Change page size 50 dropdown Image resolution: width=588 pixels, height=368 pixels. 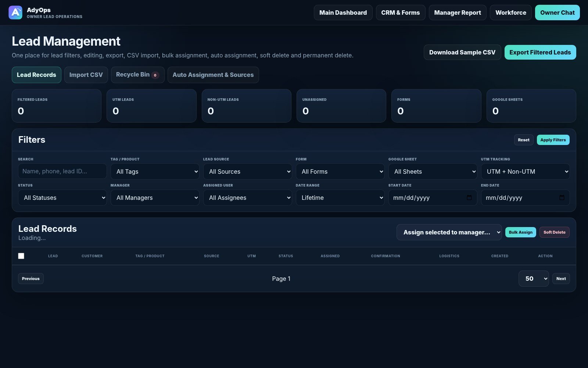click(534, 279)
